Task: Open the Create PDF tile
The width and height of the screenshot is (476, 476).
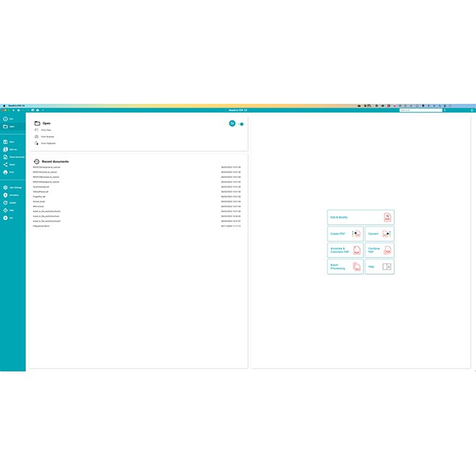Action: point(345,234)
